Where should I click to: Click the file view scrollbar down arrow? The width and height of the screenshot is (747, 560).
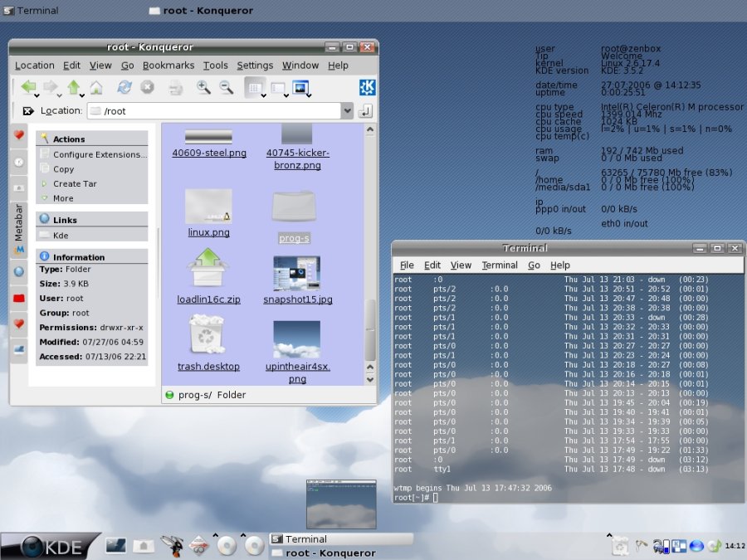coord(369,380)
